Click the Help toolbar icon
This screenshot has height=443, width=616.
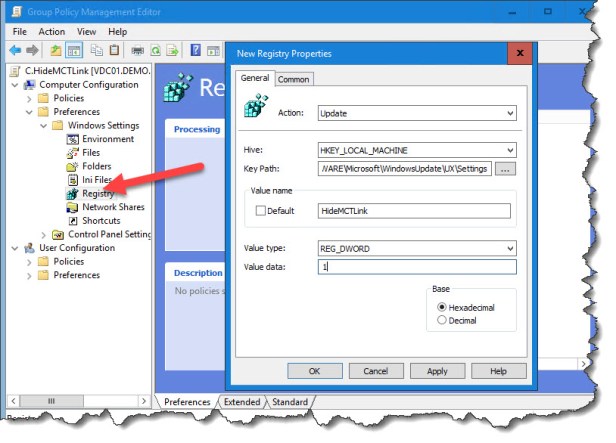pos(195,50)
